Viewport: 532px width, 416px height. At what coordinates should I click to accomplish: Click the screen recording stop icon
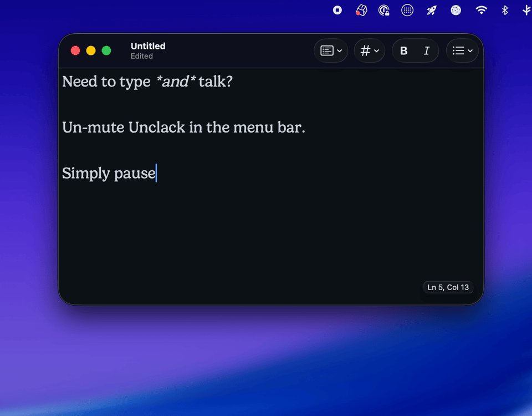pos(337,10)
